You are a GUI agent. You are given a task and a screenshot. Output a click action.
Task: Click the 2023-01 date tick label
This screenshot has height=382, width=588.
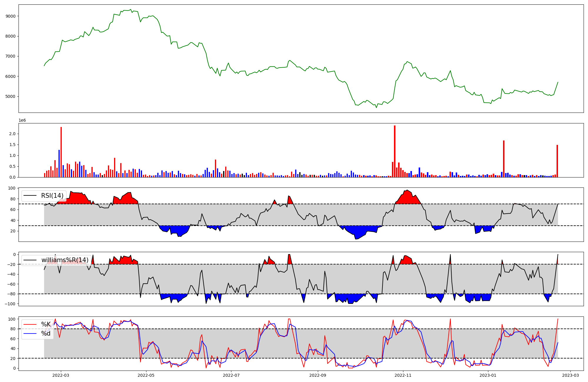pyautogui.click(x=488, y=375)
